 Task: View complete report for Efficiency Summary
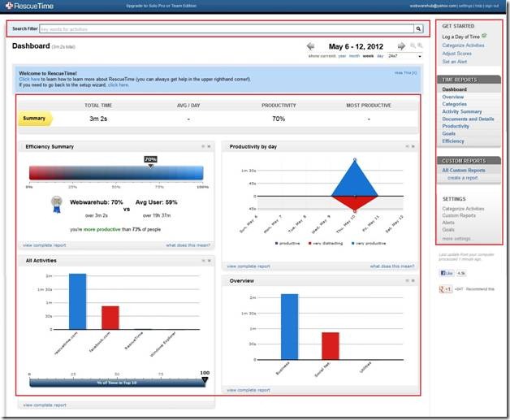(44, 245)
